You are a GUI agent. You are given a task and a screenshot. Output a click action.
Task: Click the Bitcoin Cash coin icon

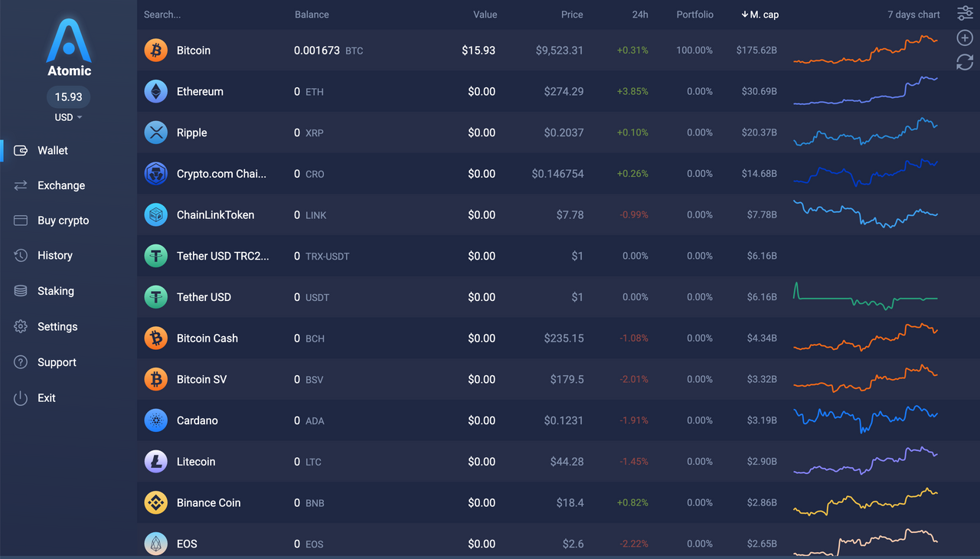[x=156, y=338]
